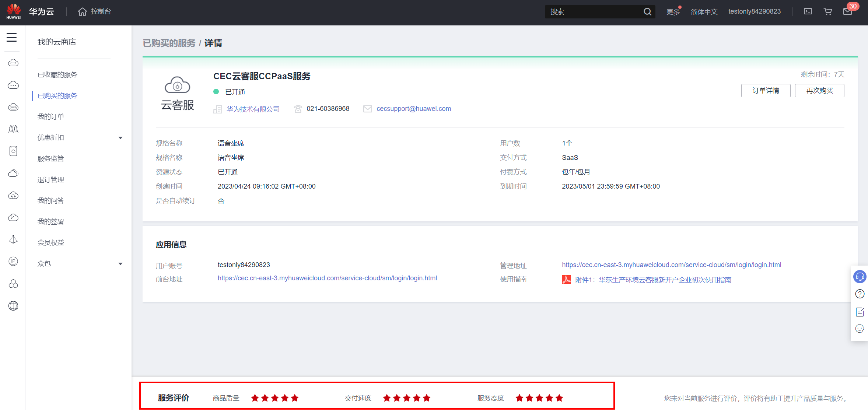868x410 pixels.
Task: Click the home icon beside 控制台
Action: click(x=83, y=12)
